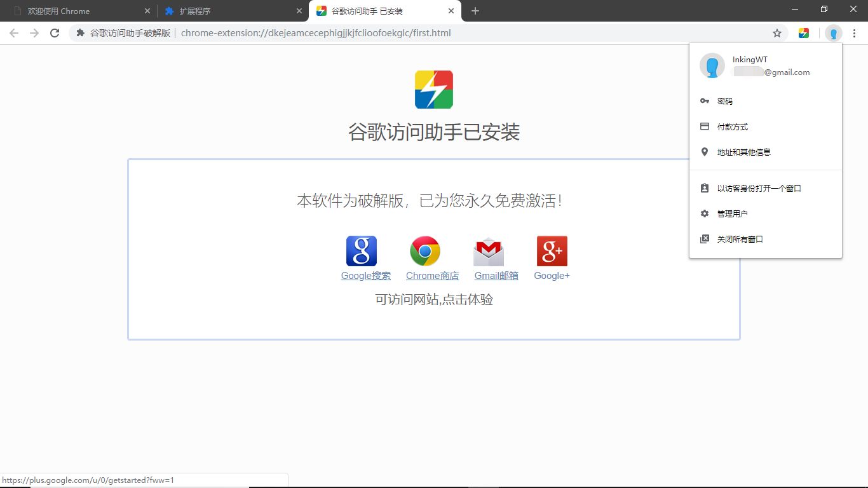Click the 本软件为破解版 activation message
The width and height of the screenshot is (868, 488).
(x=430, y=201)
